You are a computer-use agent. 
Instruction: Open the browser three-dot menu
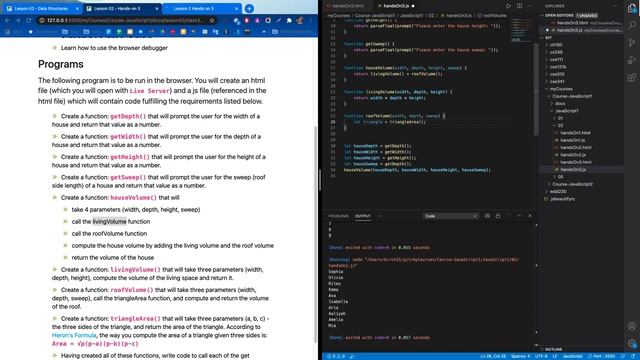pyautogui.click(x=311, y=20)
